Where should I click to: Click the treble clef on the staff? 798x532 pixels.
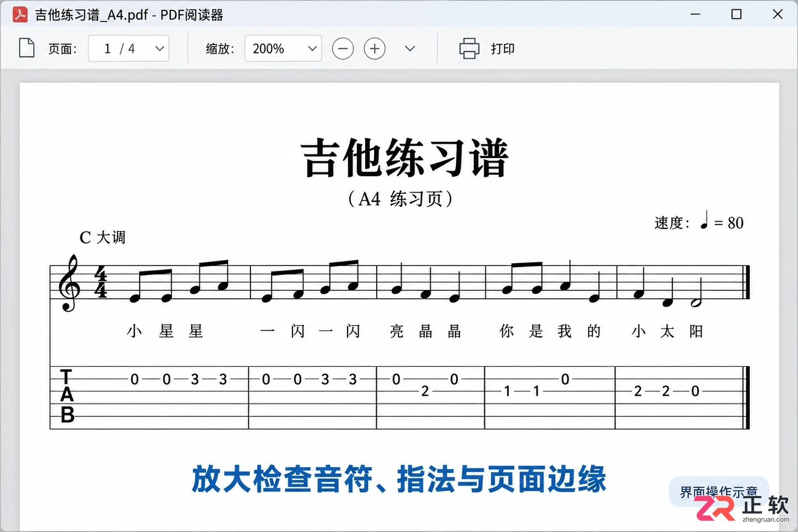point(70,283)
